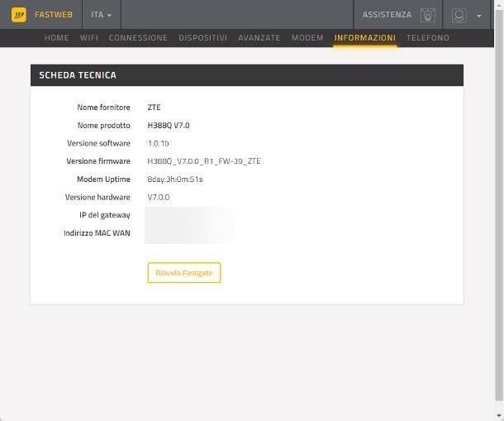Screen dimensions: 504x421
Task: Switch to the WIFI tab
Action: coord(89,38)
